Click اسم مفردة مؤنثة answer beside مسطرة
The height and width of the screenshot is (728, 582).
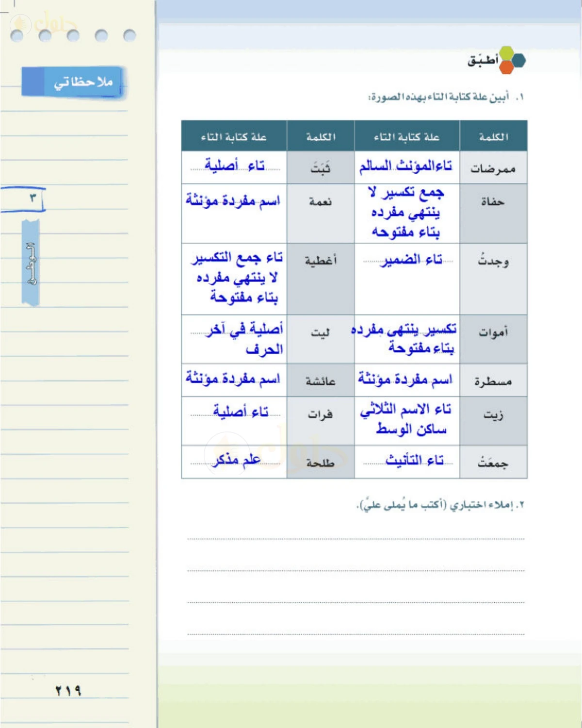(405, 379)
